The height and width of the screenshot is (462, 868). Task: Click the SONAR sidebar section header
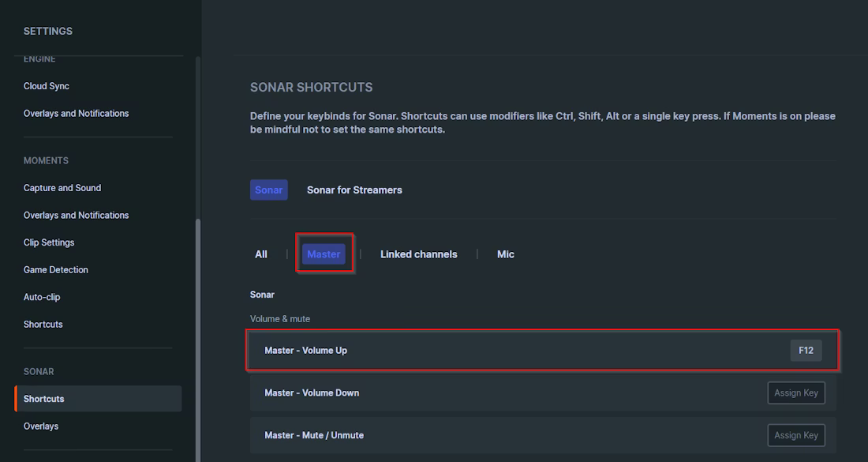39,372
